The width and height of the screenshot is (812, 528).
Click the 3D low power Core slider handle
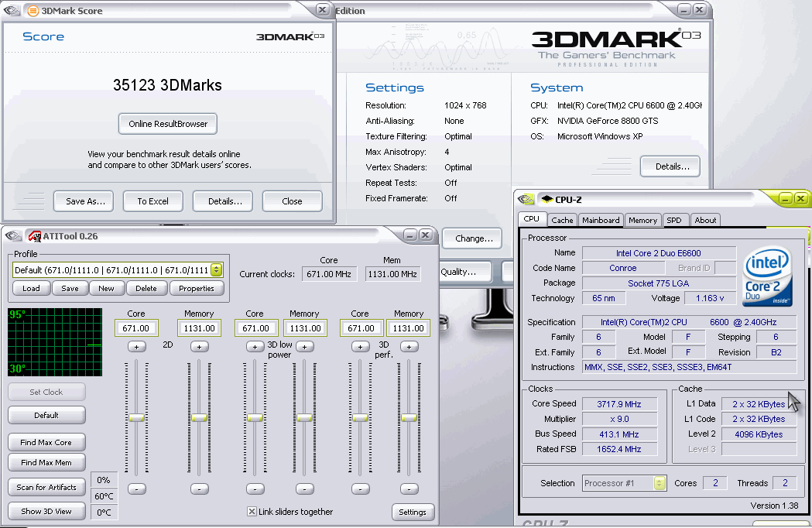[x=255, y=417]
